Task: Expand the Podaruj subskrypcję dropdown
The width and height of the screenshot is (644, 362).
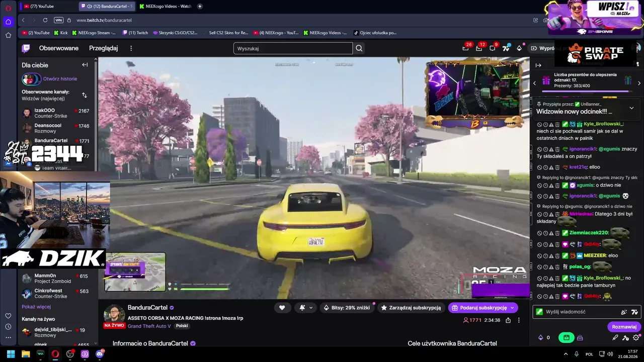Action: (x=512, y=308)
